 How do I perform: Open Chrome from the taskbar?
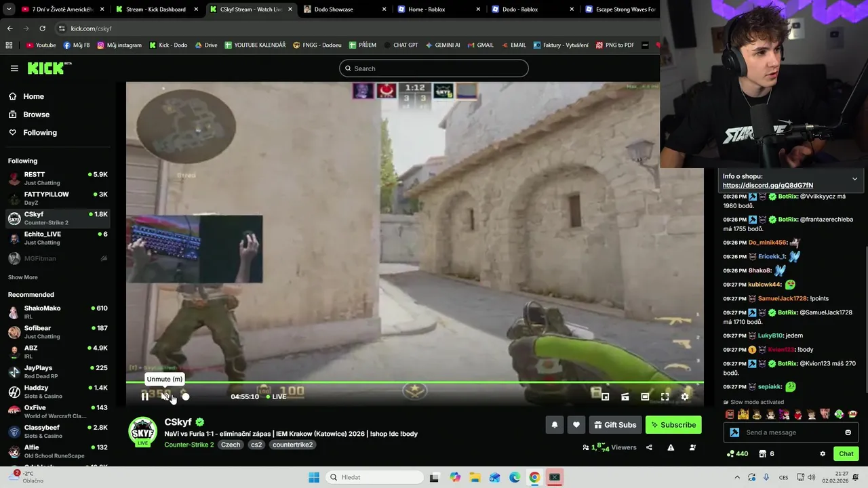click(534, 477)
